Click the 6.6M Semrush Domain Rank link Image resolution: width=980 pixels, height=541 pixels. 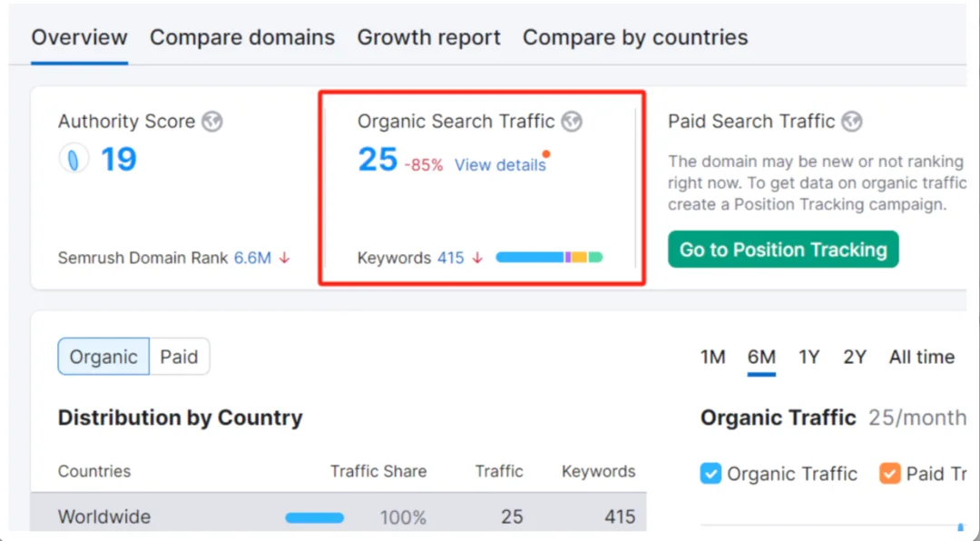pyautogui.click(x=252, y=258)
